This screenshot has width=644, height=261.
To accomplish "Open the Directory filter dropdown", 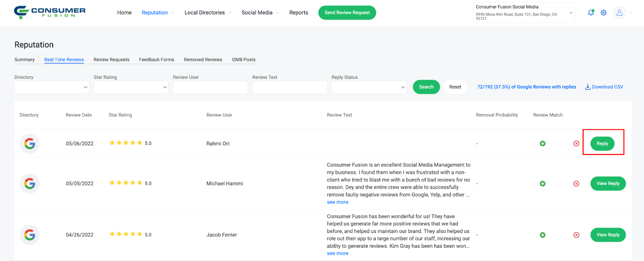I will click(x=52, y=87).
